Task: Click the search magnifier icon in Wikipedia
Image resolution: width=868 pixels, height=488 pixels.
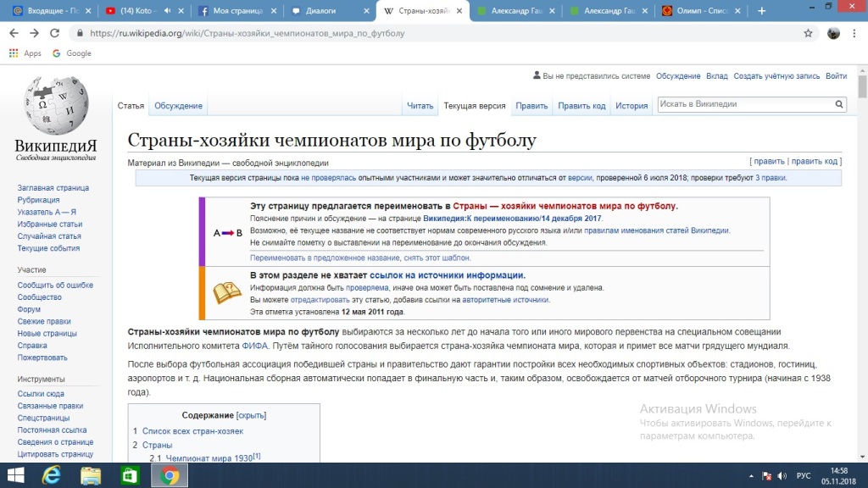Action: coord(839,104)
